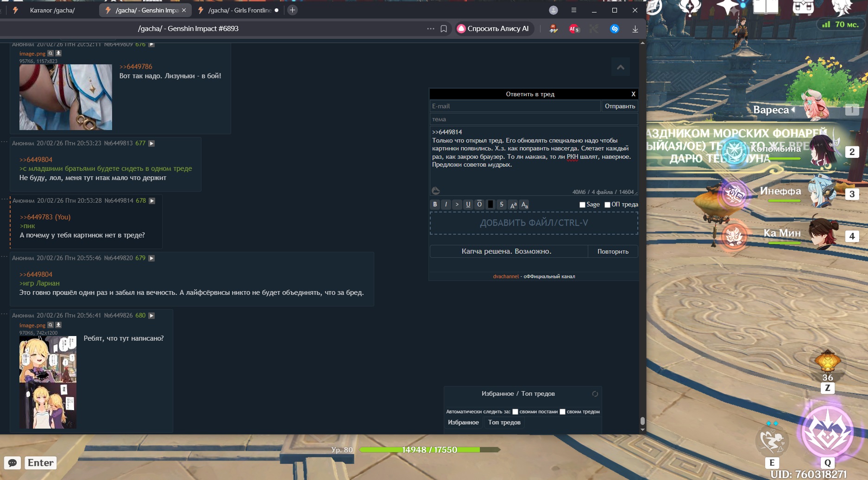Screen dimensions: 868x480
Task: Use Genshin elemental skill E icon
Action: click(772, 441)
